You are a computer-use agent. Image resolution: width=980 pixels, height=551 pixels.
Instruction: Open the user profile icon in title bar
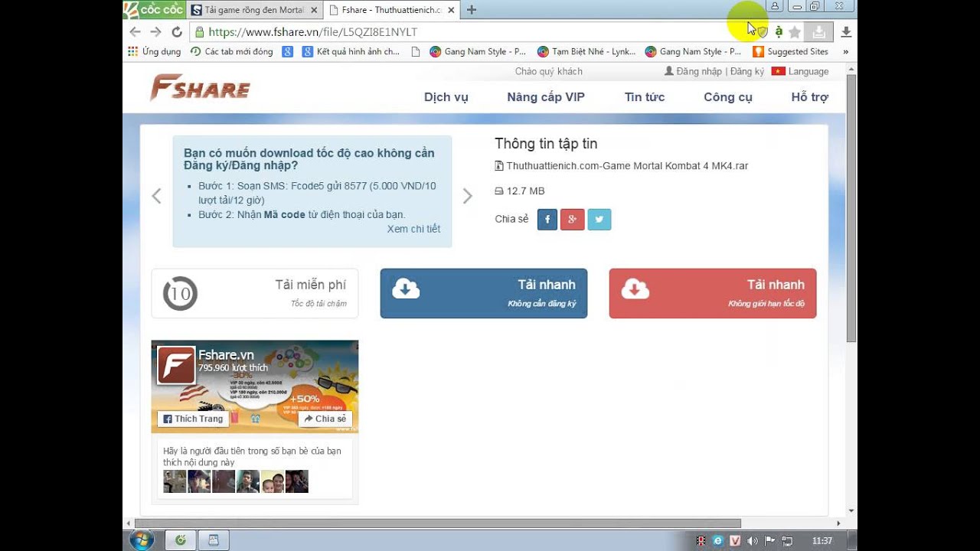tap(775, 6)
